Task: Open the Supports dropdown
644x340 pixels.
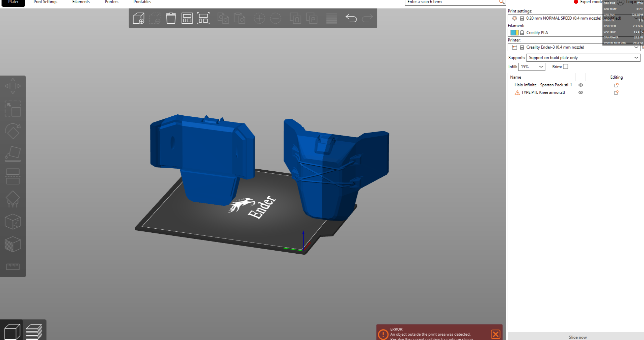Action: (583, 58)
